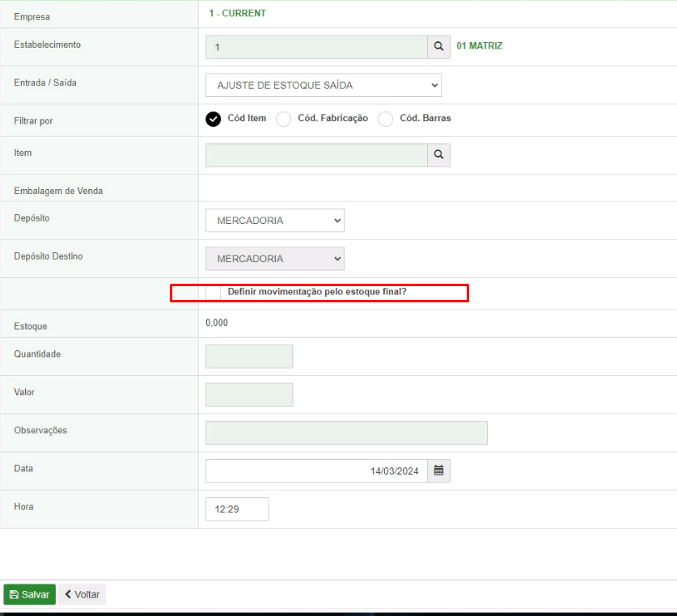The height and width of the screenshot is (616, 677).
Task: Select the 'Estoque' label
Action: coord(31,327)
